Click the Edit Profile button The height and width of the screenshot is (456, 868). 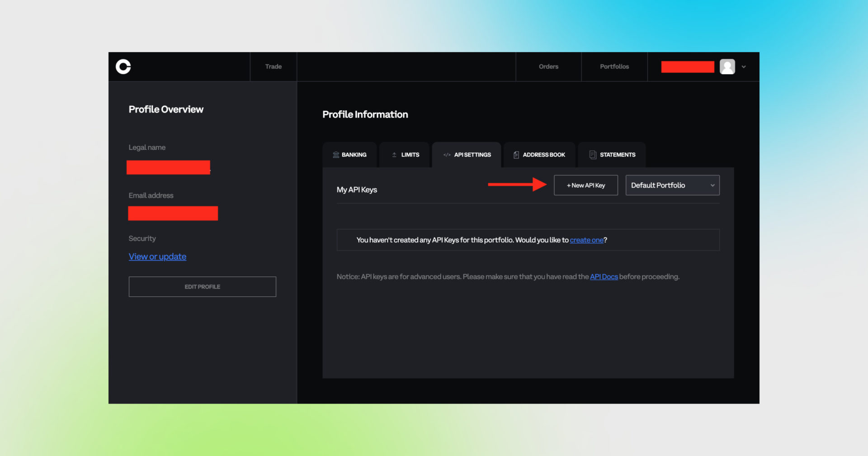(202, 286)
